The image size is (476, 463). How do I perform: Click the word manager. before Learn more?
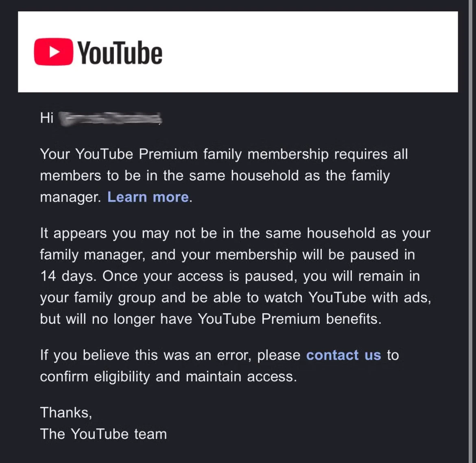click(x=70, y=198)
